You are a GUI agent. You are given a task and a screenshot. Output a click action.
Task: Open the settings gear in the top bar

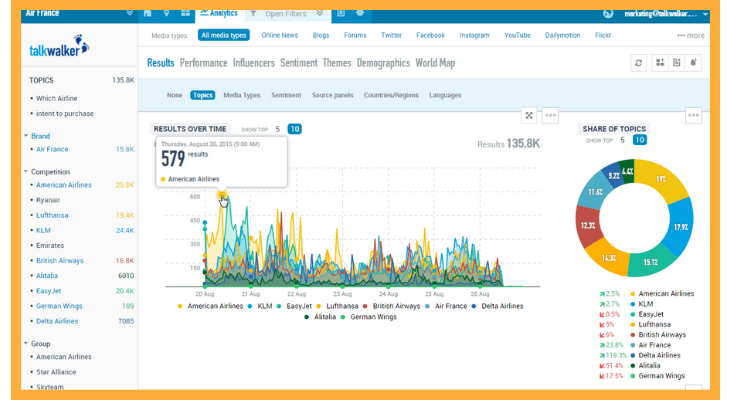pos(360,14)
